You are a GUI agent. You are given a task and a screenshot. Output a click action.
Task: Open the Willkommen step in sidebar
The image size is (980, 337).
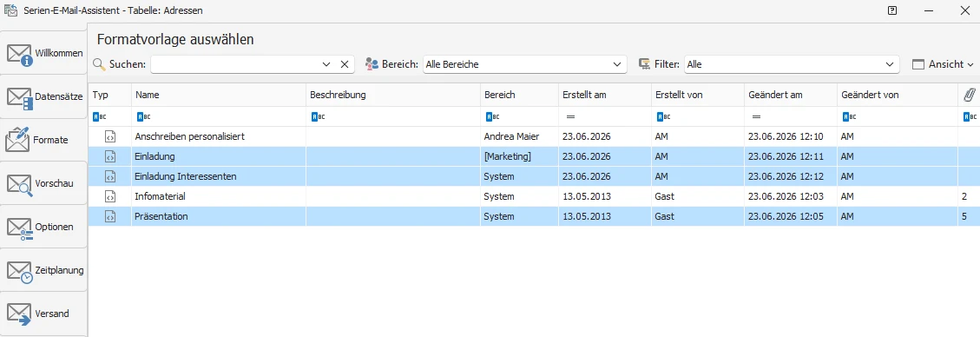tap(43, 53)
